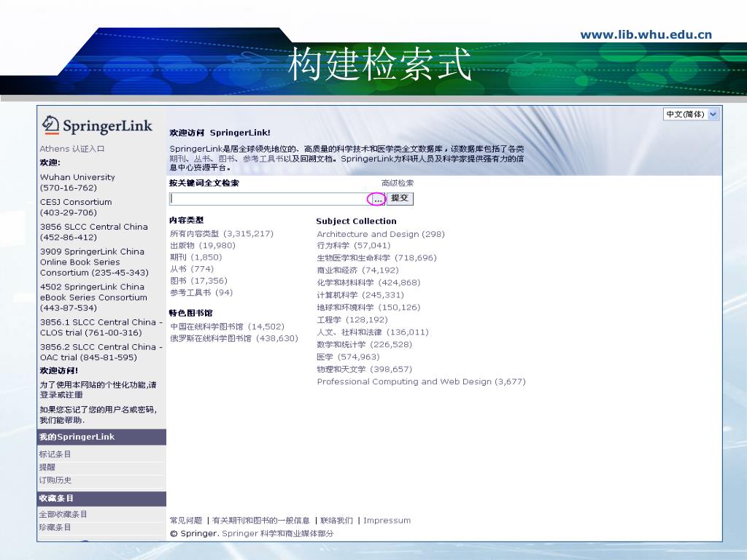Viewport: 747px width, 560px height.
Task: Click CESJ Consortium (403-29-706) text
Action: [x=76, y=207]
